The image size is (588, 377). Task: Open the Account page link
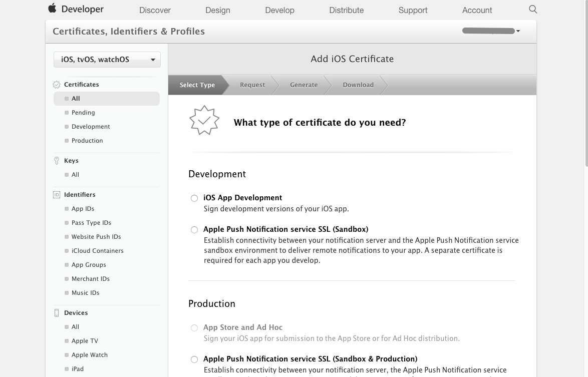click(477, 10)
